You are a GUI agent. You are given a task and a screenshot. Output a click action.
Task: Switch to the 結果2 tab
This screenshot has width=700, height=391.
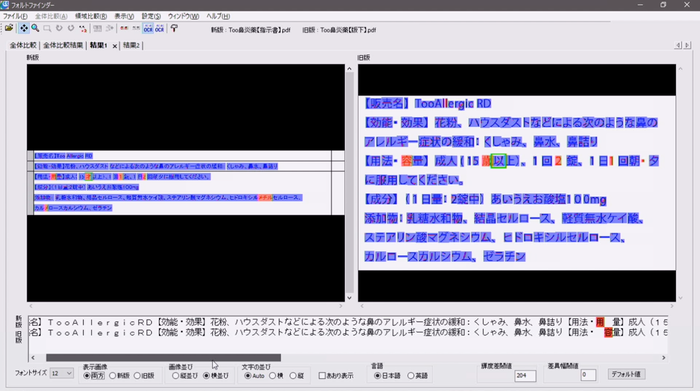coord(131,45)
